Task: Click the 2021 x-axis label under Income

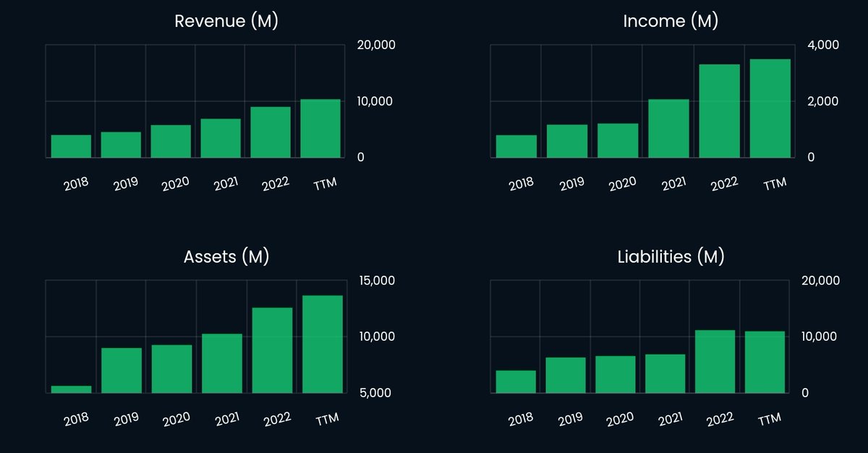Action: (673, 184)
